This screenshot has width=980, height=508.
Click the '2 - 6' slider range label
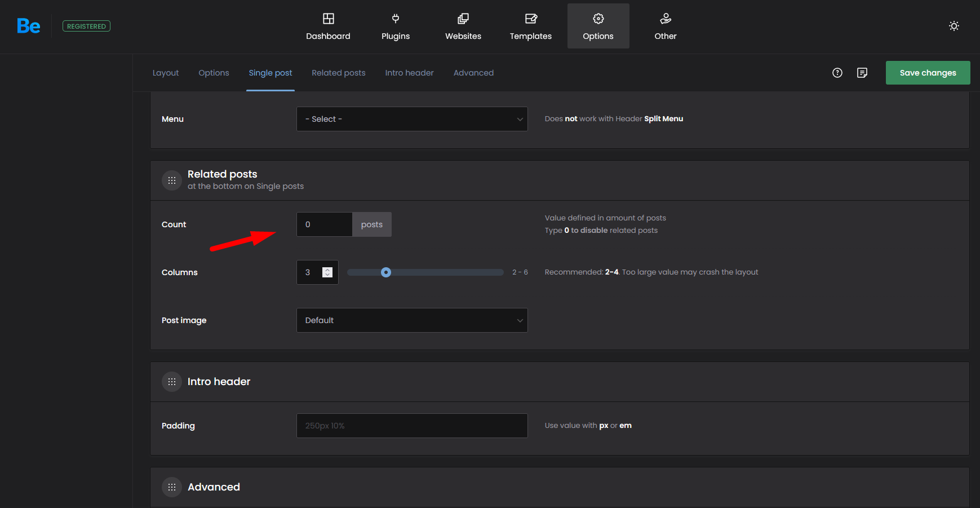[x=520, y=272]
